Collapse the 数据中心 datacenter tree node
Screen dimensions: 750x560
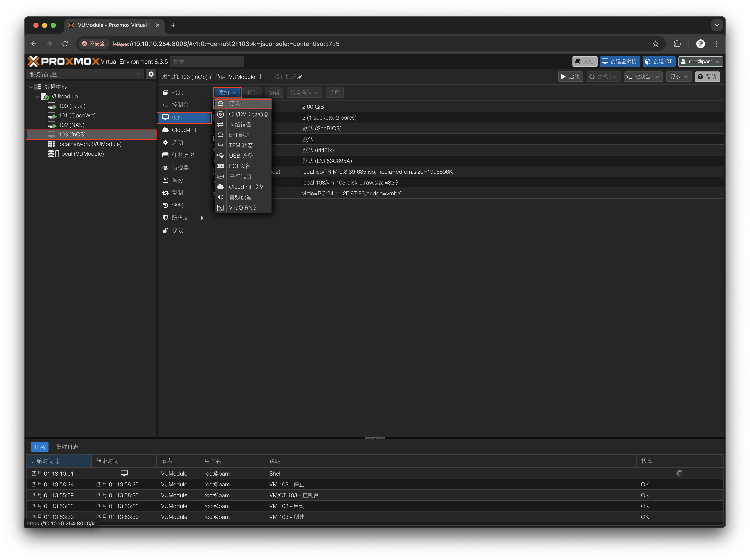[x=31, y=87]
